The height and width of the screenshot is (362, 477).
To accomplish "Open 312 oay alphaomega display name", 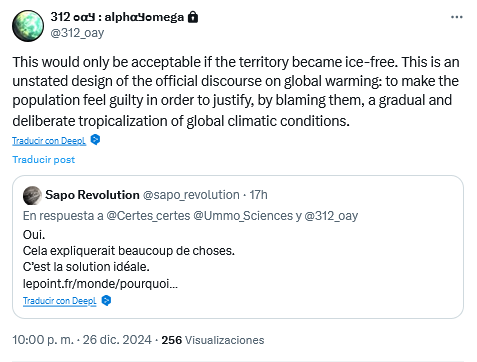I will 117,17.
